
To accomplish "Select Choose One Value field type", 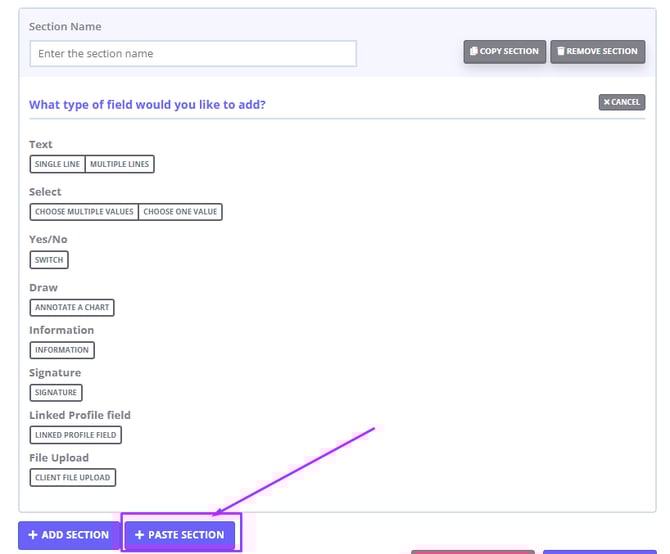I will (x=181, y=212).
